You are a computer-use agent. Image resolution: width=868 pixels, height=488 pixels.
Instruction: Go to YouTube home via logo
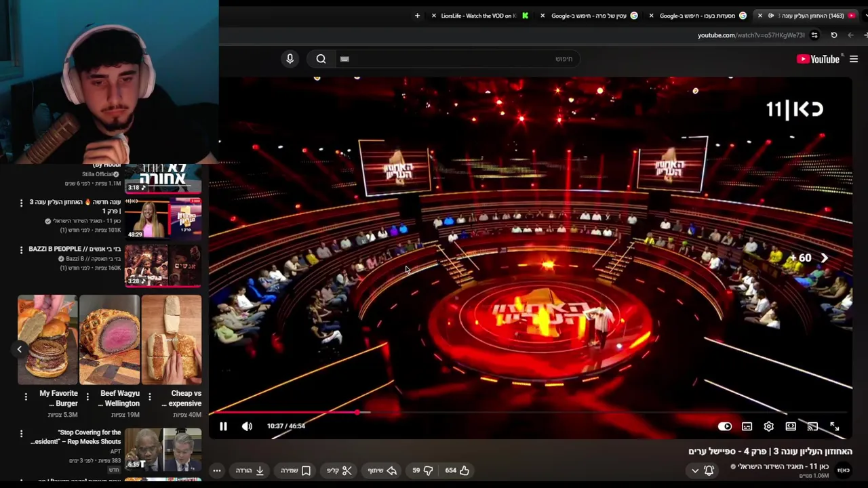[818, 59]
